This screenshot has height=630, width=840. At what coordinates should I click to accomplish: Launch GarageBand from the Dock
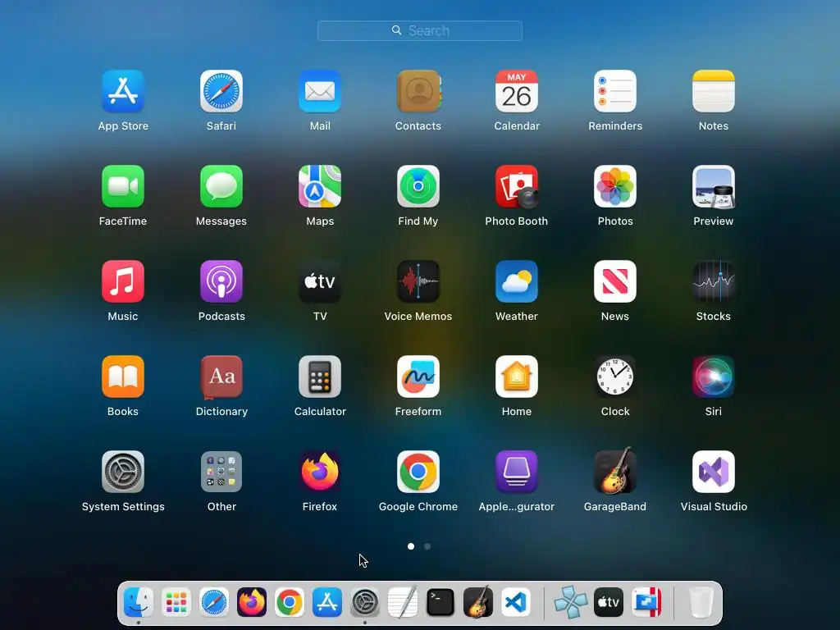tap(478, 601)
